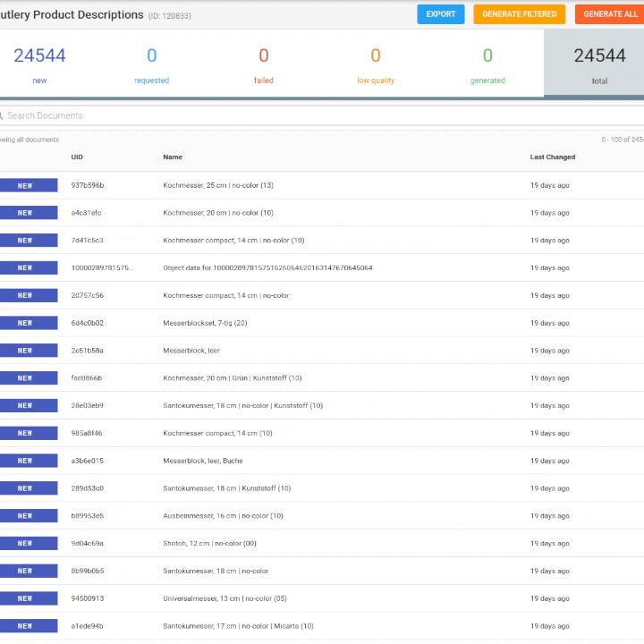Click the blue EXPORT button

click(441, 14)
